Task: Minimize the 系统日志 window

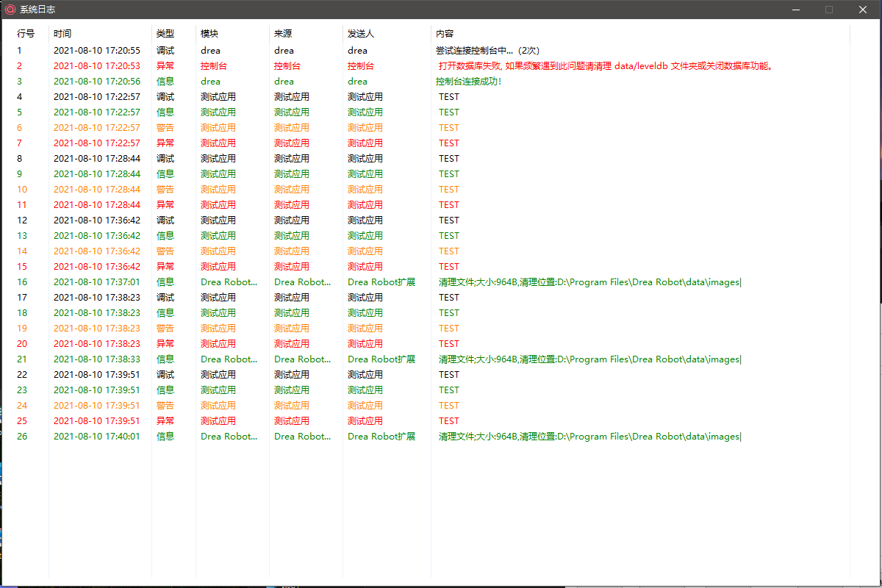Action: coord(795,10)
